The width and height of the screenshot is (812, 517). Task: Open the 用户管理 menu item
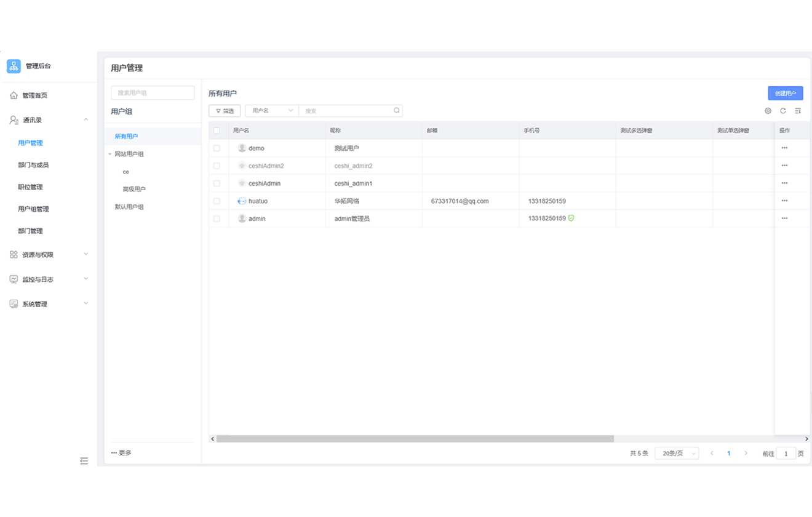pos(31,143)
